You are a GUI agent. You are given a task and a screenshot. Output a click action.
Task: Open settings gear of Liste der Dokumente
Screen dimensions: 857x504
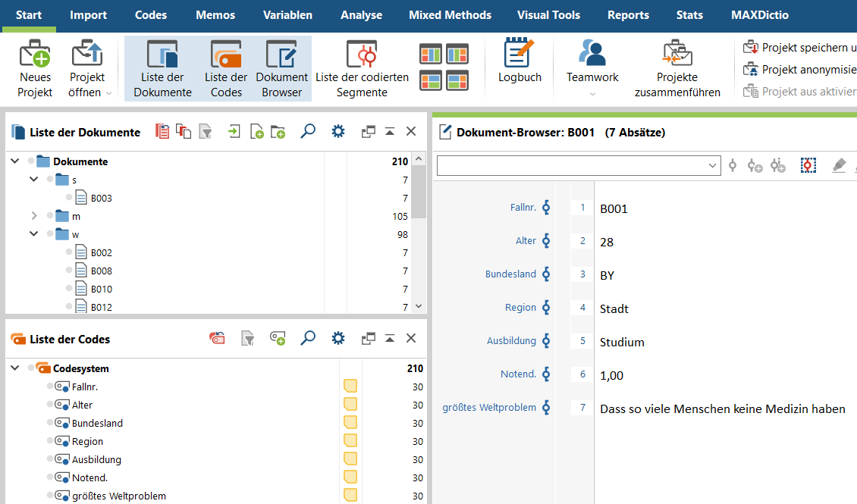coord(338,132)
